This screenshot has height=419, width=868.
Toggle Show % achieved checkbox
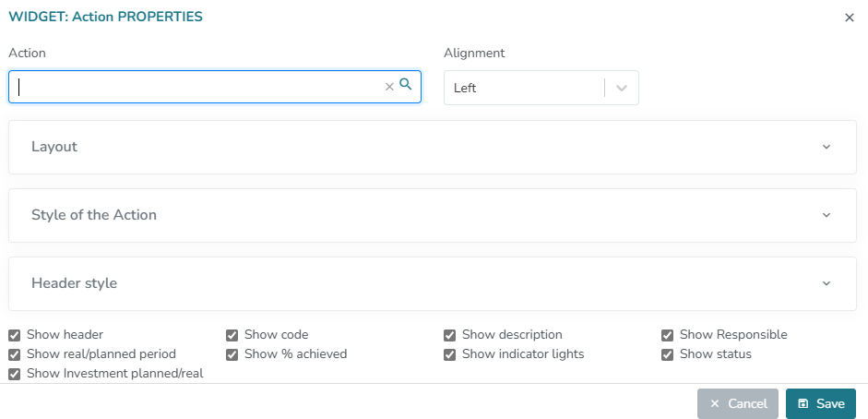point(232,354)
